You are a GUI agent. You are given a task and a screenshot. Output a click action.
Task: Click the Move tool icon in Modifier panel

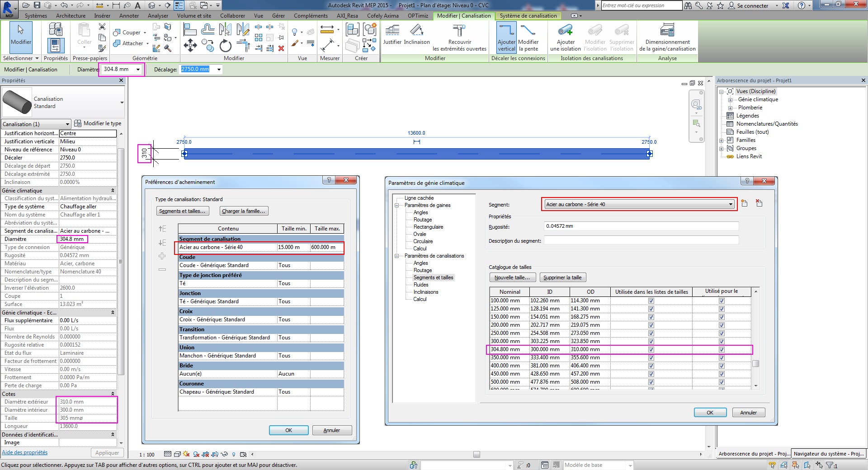(190, 46)
